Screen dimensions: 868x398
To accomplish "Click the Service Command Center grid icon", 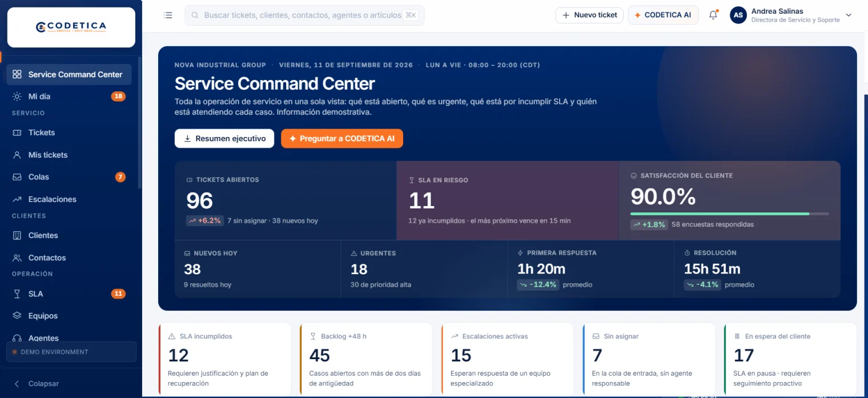I will [17, 74].
